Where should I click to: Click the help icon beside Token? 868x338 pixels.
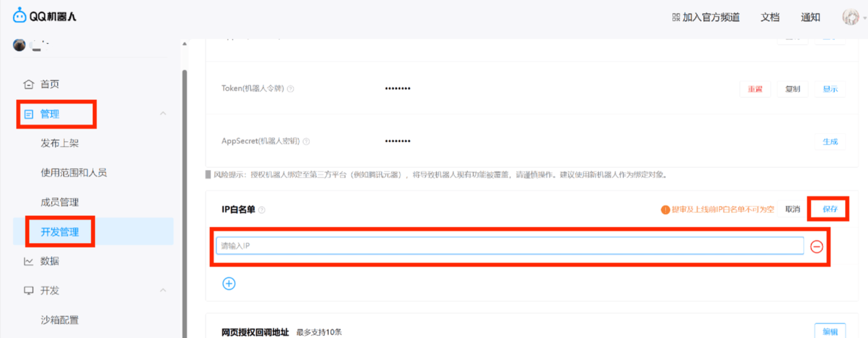pyautogui.click(x=290, y=89)
